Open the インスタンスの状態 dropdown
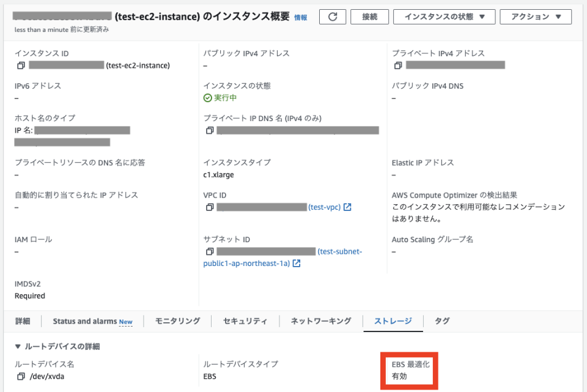587x392 pixels. [x=444, y=17]
